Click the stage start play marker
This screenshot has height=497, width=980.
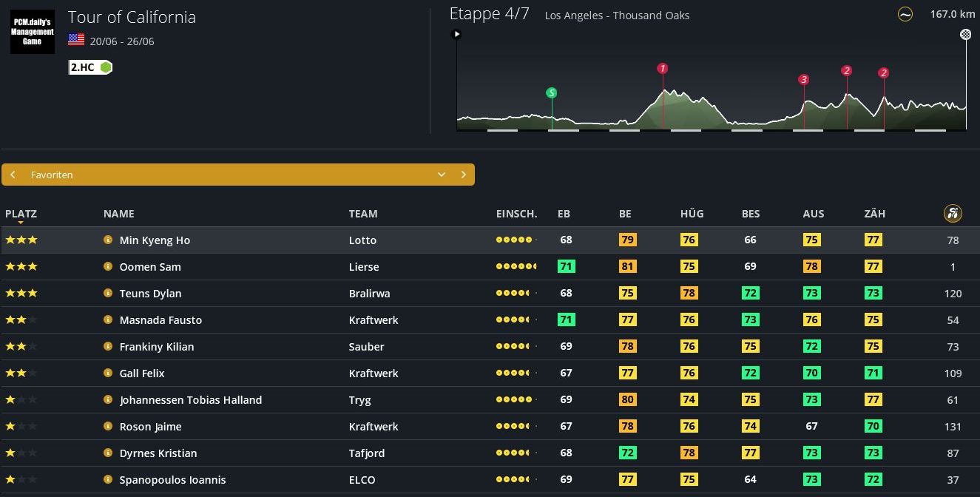pyautogui.click(x=457, y=34)
